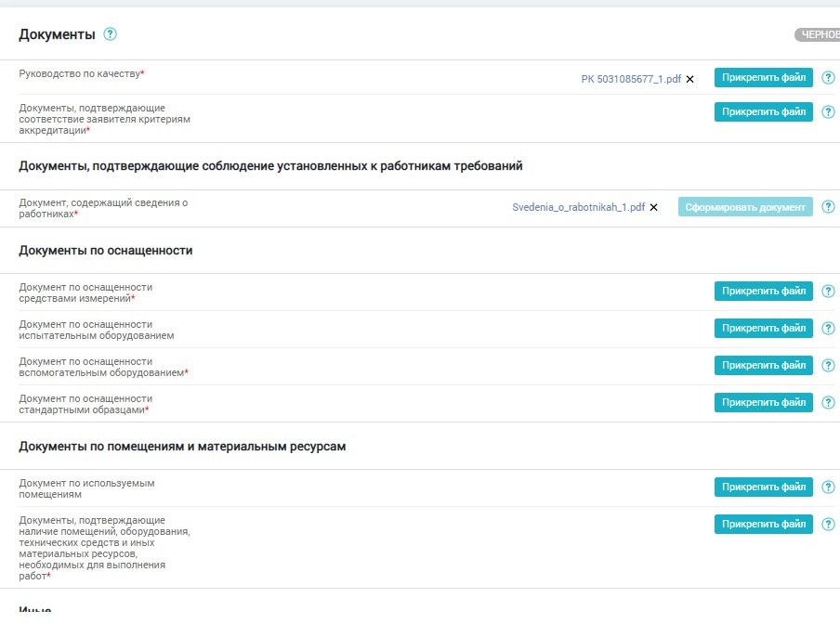Attach file for Руководство по качеству

pos(763,78)
